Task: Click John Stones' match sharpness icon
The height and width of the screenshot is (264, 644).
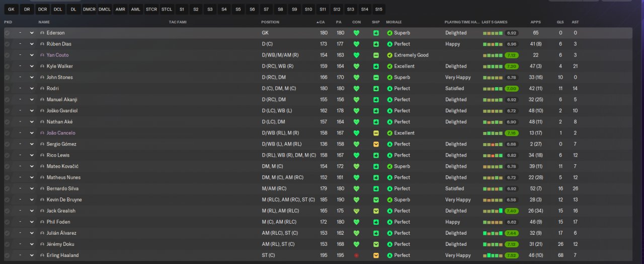Action: click(x=376, y=77)
